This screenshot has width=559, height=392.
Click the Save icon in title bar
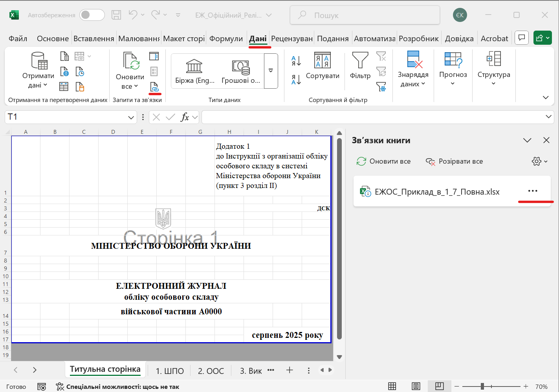[116, 15]
